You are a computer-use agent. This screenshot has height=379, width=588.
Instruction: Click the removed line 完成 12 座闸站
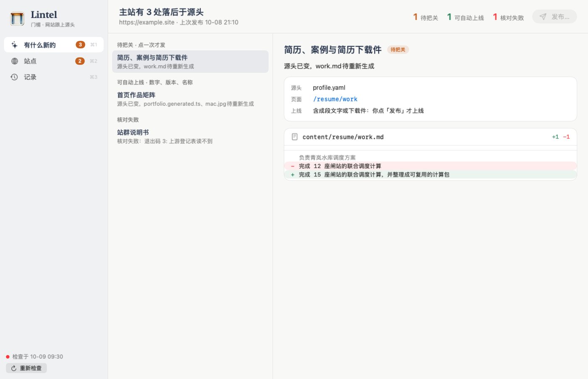(430, 166)
